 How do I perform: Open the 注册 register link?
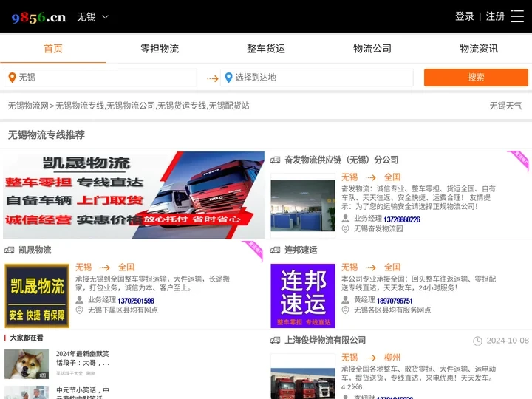(495, 16)
